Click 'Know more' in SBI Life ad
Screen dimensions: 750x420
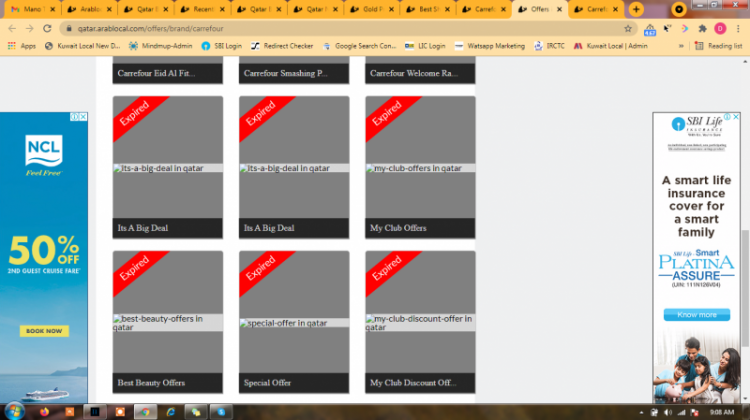click(x=696, y=315)
